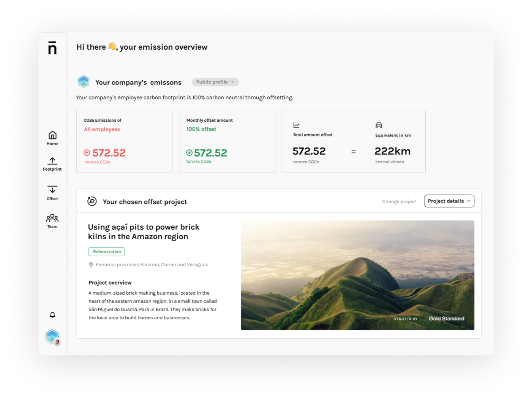
Task: Click the car icon above Equivalent in km
Action: (x=379, y=125)
